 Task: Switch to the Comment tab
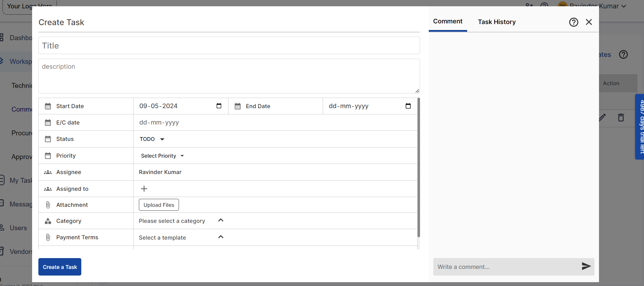point(448,21)
